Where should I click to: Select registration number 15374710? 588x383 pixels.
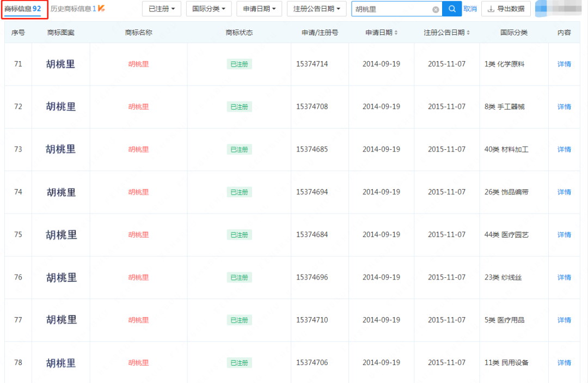pos(312,320)
